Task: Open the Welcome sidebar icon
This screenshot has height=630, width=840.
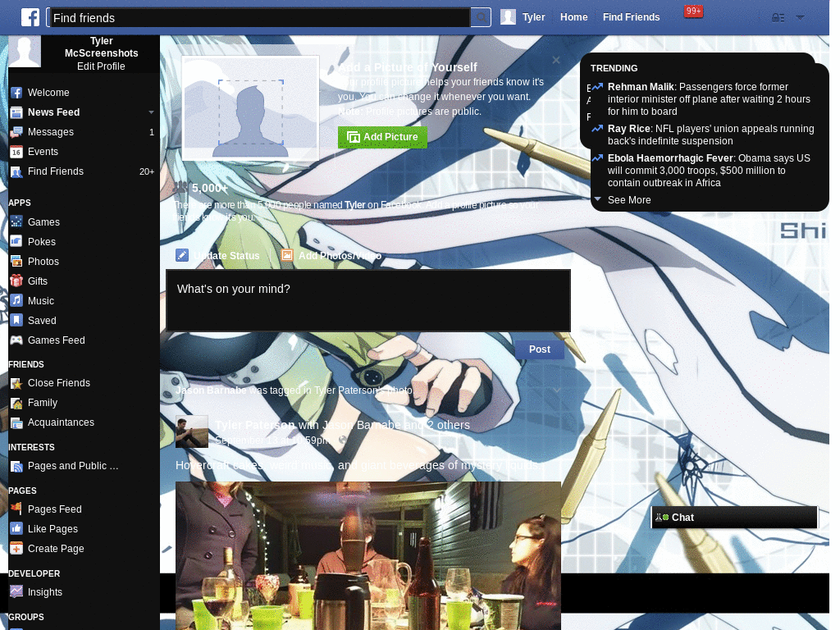Action: tap(16, 93)
